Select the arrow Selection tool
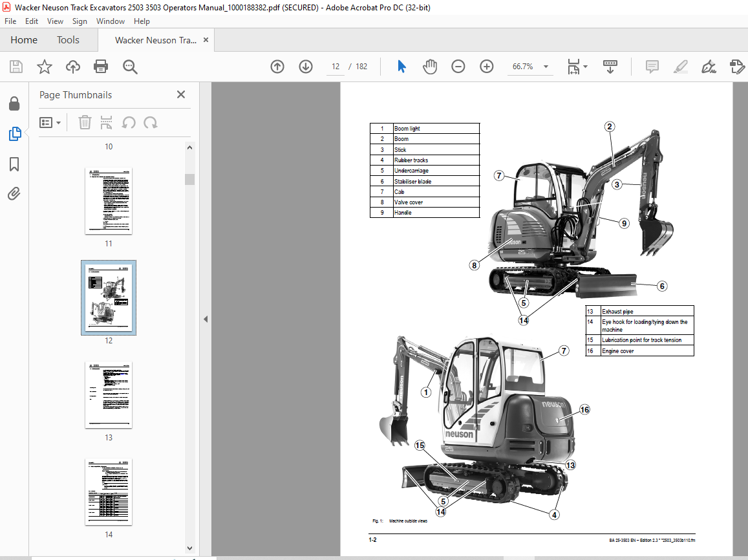The image size is (748, 560). pos(401,67)
